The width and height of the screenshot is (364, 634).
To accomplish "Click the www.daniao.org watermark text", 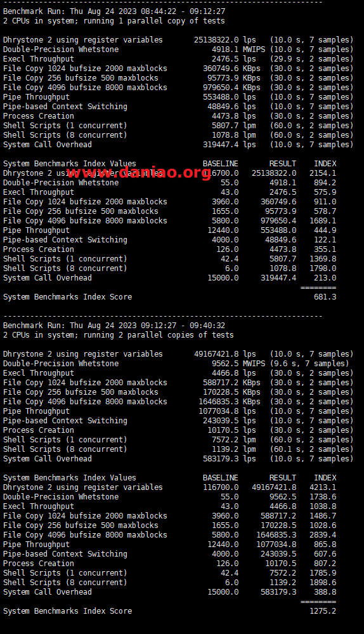I will (x=139, y=173).
